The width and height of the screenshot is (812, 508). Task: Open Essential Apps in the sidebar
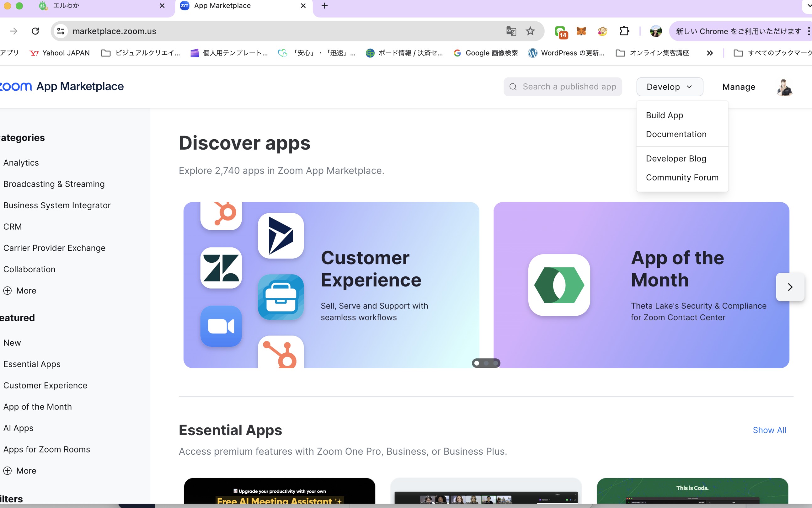32,364
